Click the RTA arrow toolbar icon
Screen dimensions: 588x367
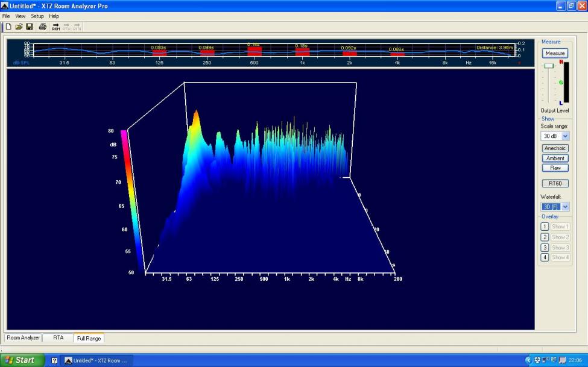(66, 27)
